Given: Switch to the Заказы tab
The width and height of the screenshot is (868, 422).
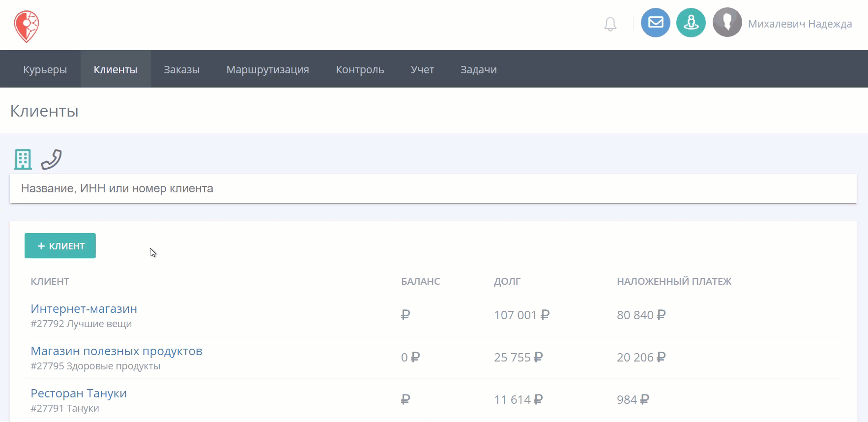Looking at the screenshot, I should point(182,69).
